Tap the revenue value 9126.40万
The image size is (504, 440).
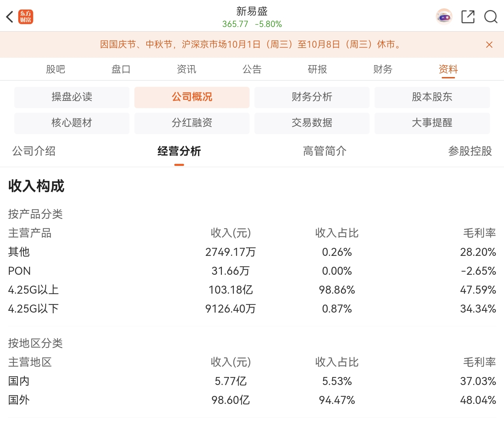231,309
